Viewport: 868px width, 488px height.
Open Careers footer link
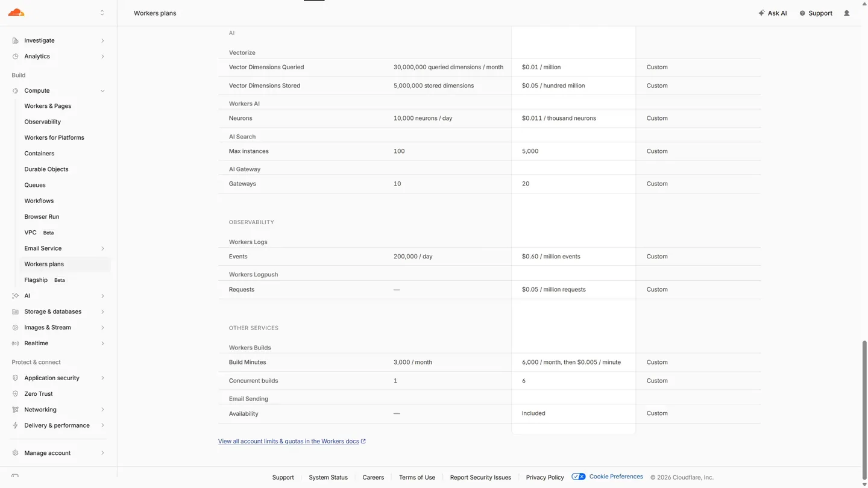click(x=373, y=477)
